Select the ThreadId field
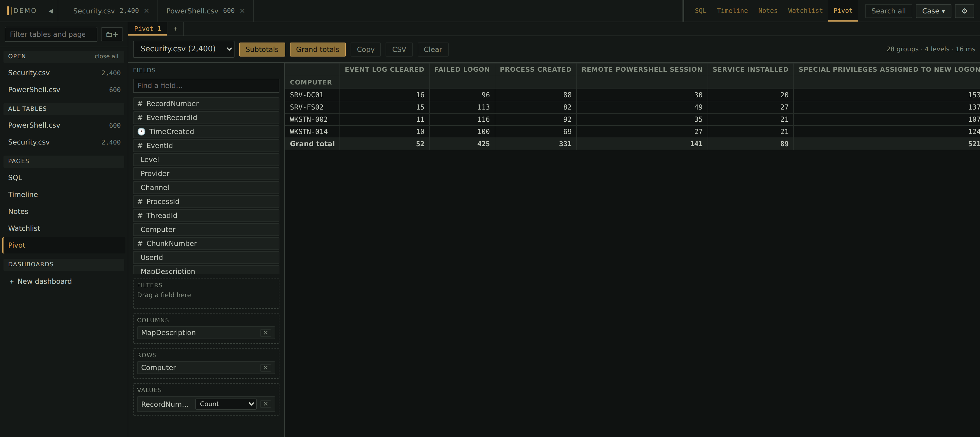The image size is (980, 437). 206,216
